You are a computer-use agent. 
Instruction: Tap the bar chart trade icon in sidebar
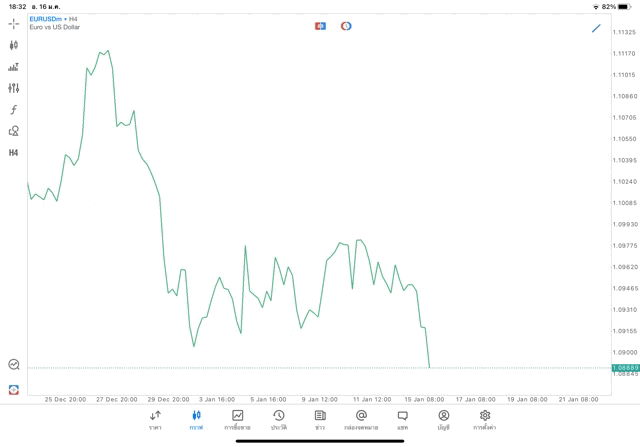tap(13, 67)
